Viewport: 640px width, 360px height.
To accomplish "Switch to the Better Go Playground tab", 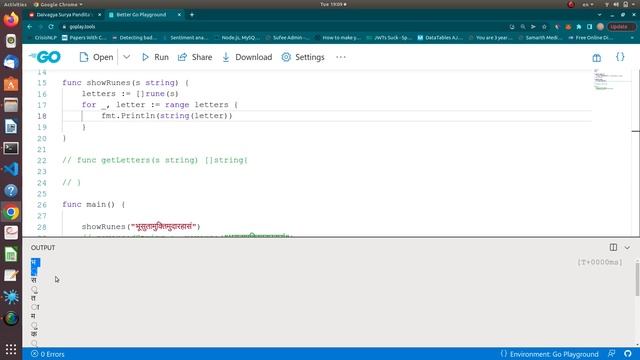I will [x=141, y=15].
